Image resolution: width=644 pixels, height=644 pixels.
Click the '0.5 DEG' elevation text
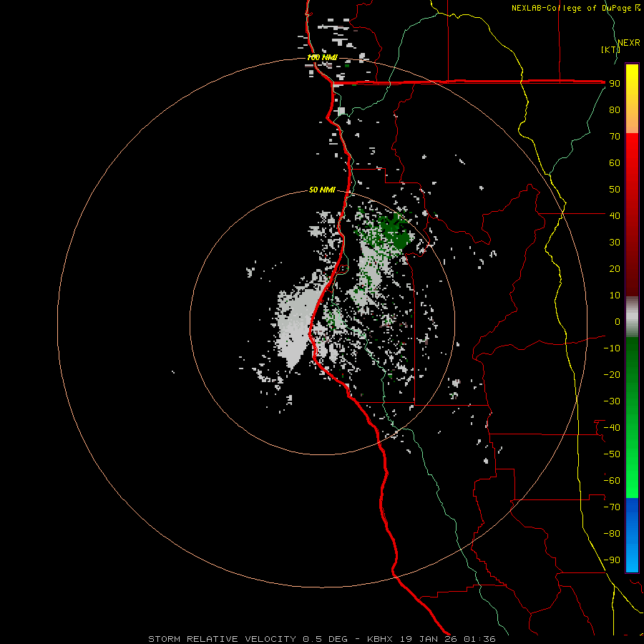(x=325, y=639)
